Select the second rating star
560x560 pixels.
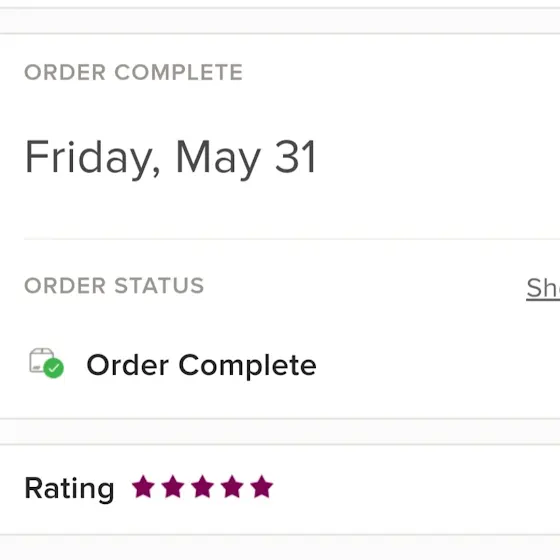point(173,486)
